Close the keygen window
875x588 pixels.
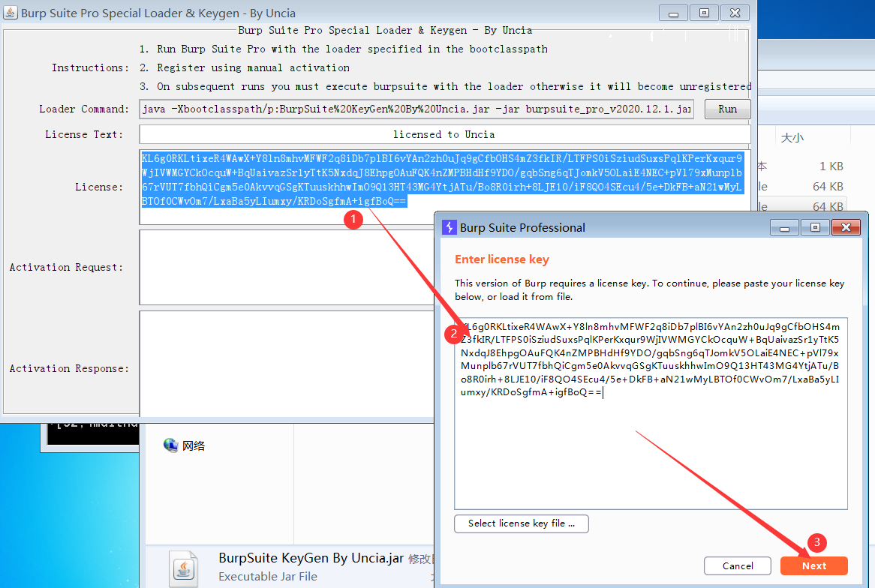click(735, 13)
